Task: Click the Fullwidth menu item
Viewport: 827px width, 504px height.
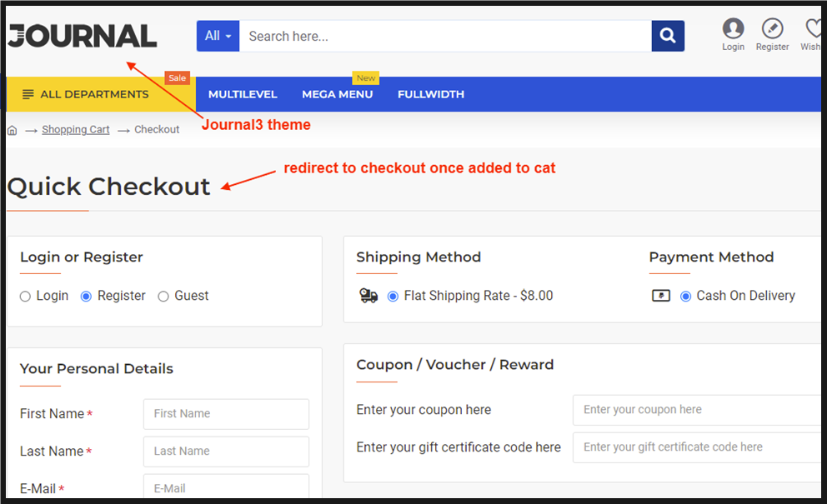Action: coord(430,94)
